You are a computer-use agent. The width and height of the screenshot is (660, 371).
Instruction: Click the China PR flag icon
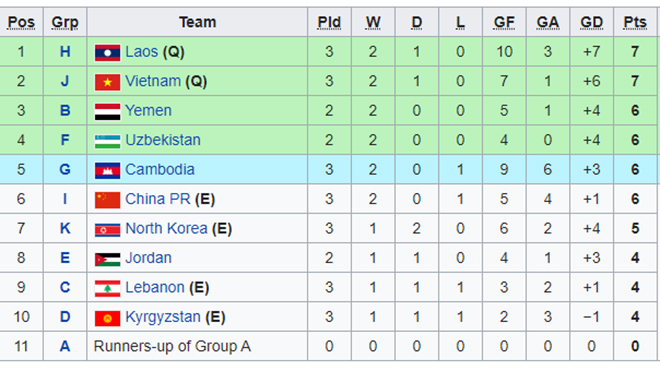tap(107, 200)
